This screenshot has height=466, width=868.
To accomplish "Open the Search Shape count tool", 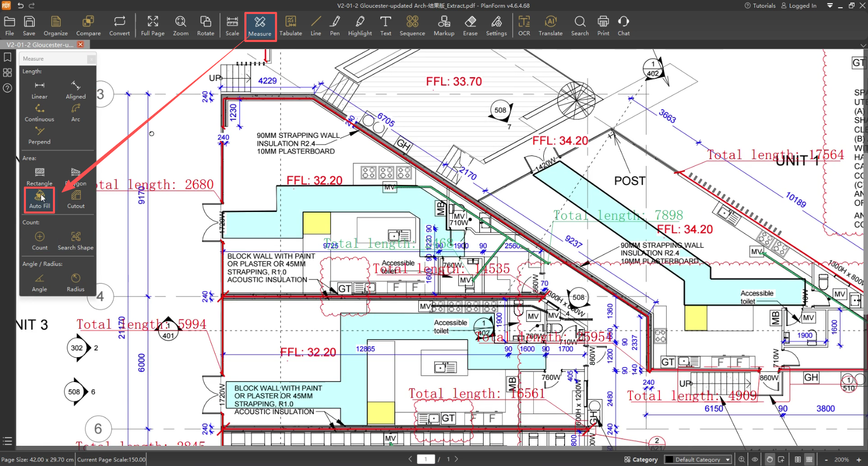I will point(76,241).
